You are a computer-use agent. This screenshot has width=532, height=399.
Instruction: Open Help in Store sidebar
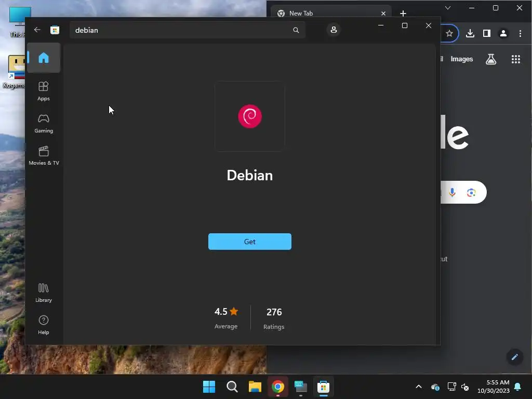point(44,325)
